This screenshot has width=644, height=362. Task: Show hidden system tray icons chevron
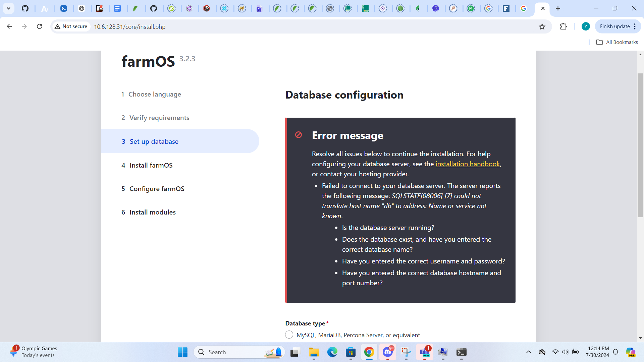click(529, 352)
